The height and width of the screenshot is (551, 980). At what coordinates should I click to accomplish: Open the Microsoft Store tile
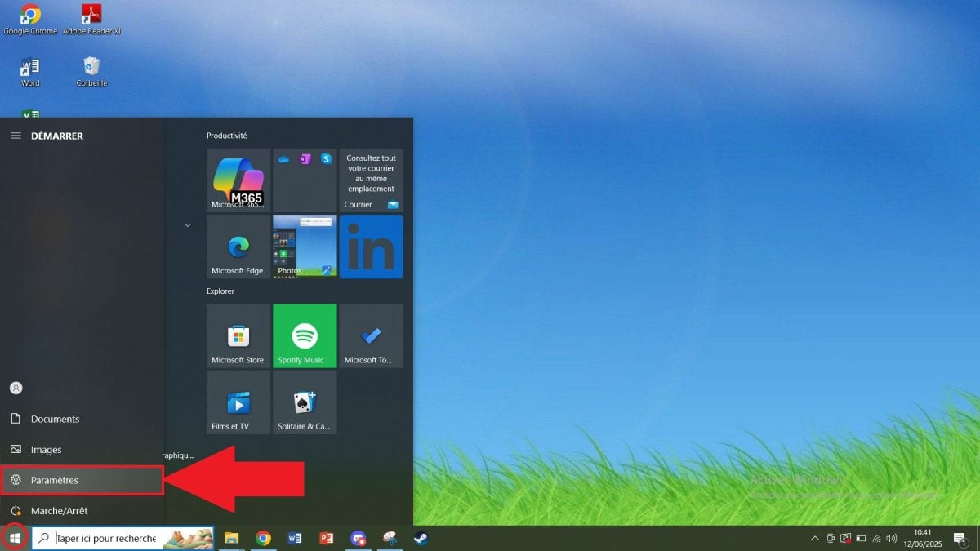click(x=238, y=335)
